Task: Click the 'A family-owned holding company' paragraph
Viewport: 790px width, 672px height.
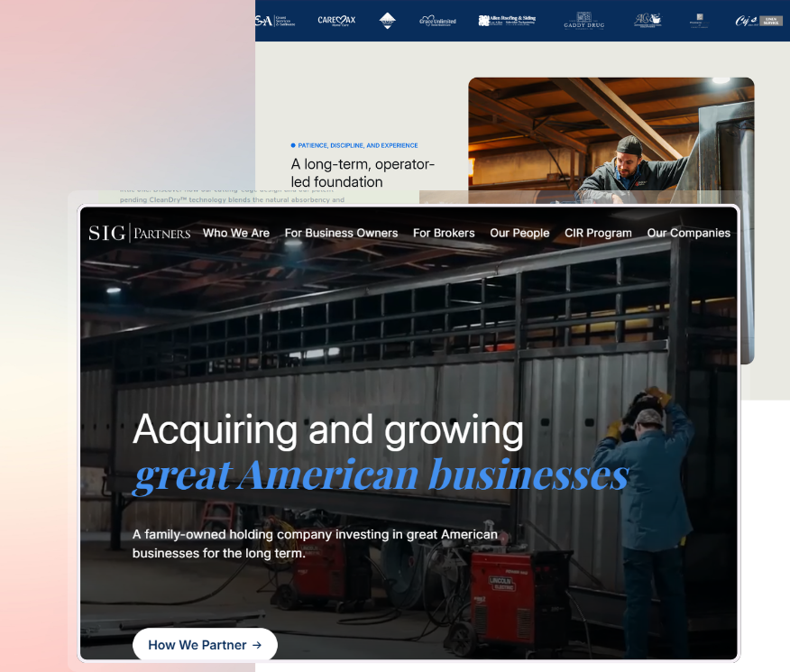Action: [x=315, y=544]
